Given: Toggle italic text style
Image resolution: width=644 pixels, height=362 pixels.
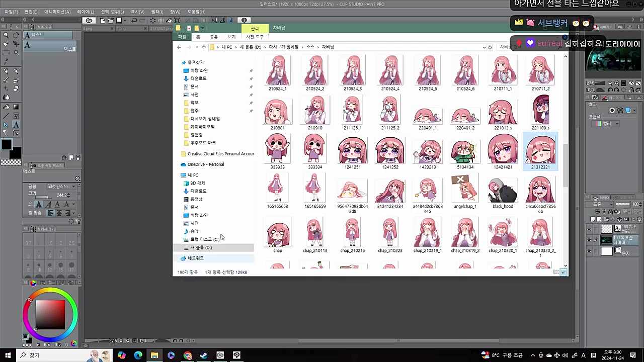Looking at the screenshot, I should coord(49,205).
